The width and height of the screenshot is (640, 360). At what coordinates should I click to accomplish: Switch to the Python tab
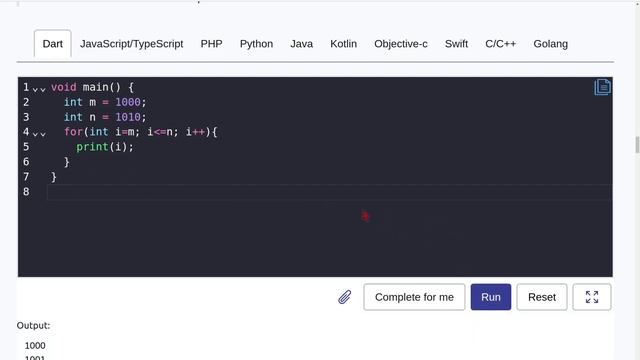tap(256, 44)
